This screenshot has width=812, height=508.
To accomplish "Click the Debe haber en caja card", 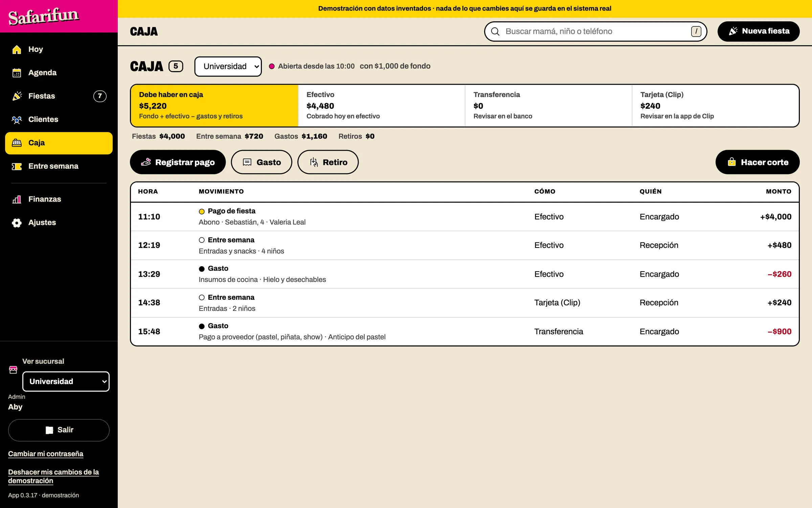I will 215,106.
